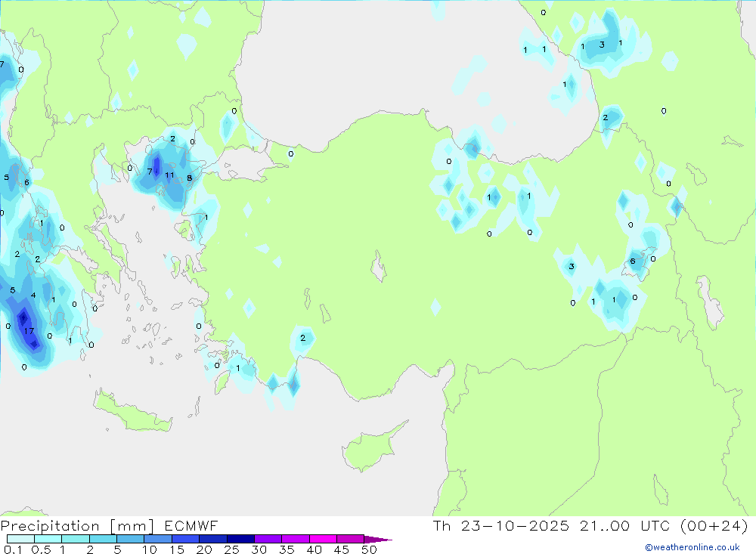Click the '45' legend scale label

click(342, 549)
